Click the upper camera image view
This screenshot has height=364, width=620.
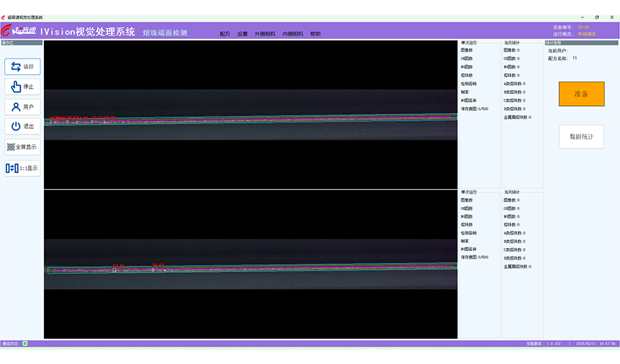[250, 114]
